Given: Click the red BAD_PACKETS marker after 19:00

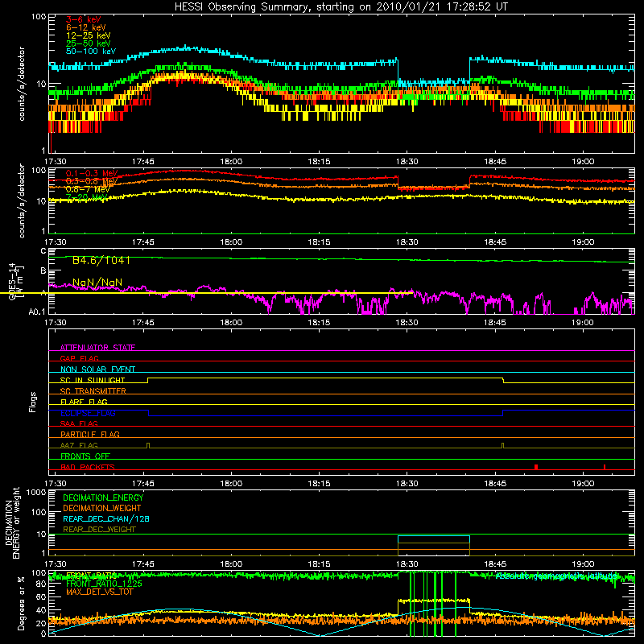Looking at the screenshot, I should (605, 467).
